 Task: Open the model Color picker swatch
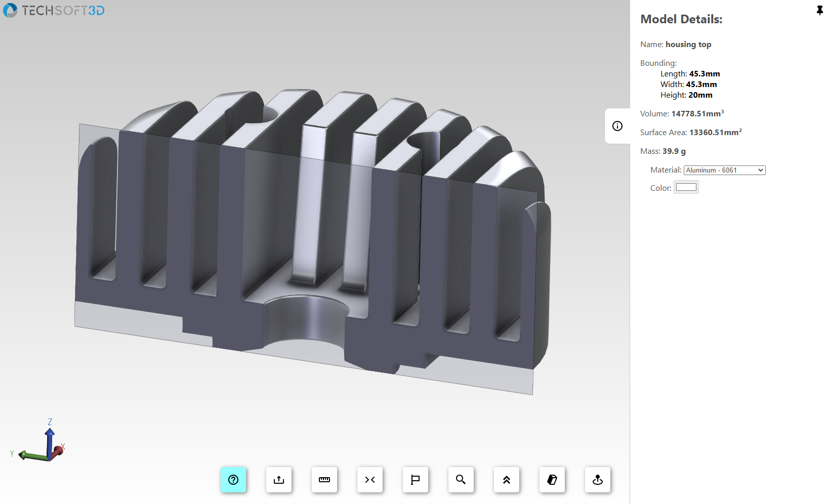[x=686, y=187]
